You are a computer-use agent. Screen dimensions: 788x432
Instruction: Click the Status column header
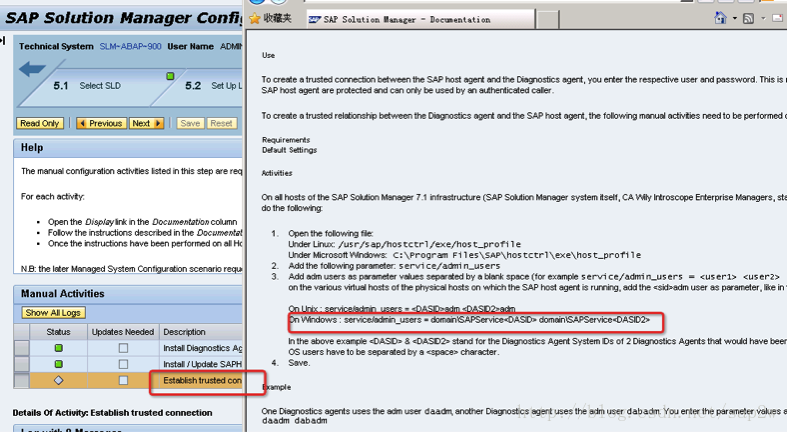click(x=58, y=332)
